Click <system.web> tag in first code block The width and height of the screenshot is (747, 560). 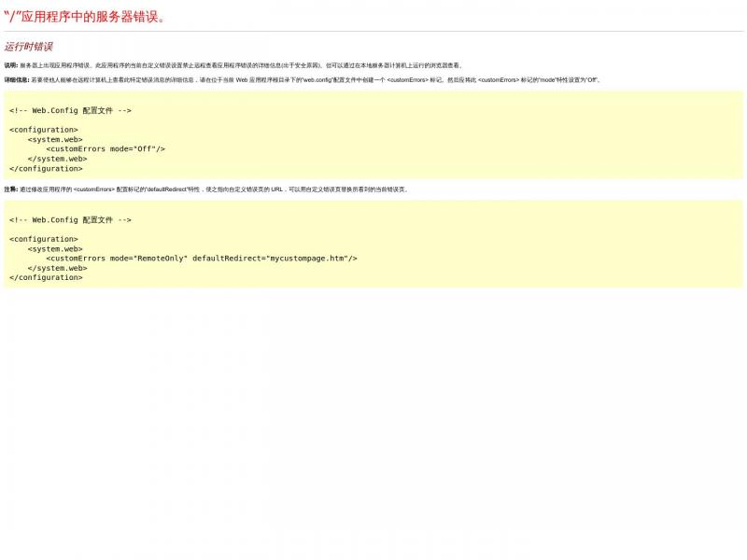pyautogui.click(x=55, y=139)
